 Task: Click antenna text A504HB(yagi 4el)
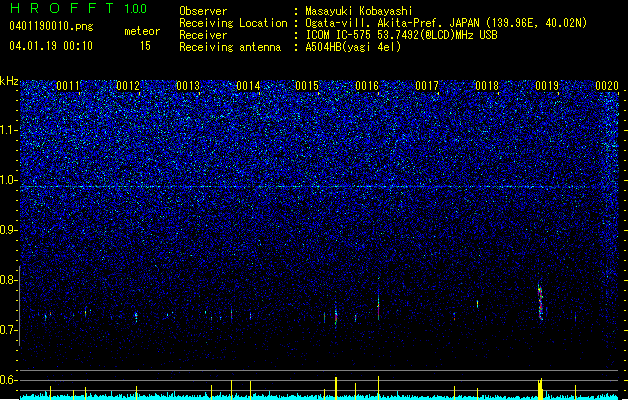coord(353,47)
